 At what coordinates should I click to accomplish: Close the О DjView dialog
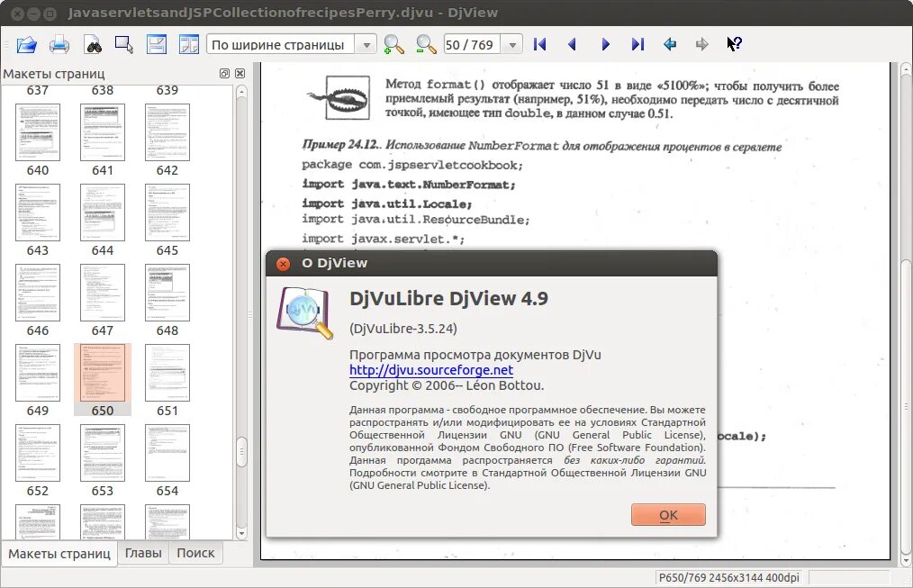pos(283,264)
